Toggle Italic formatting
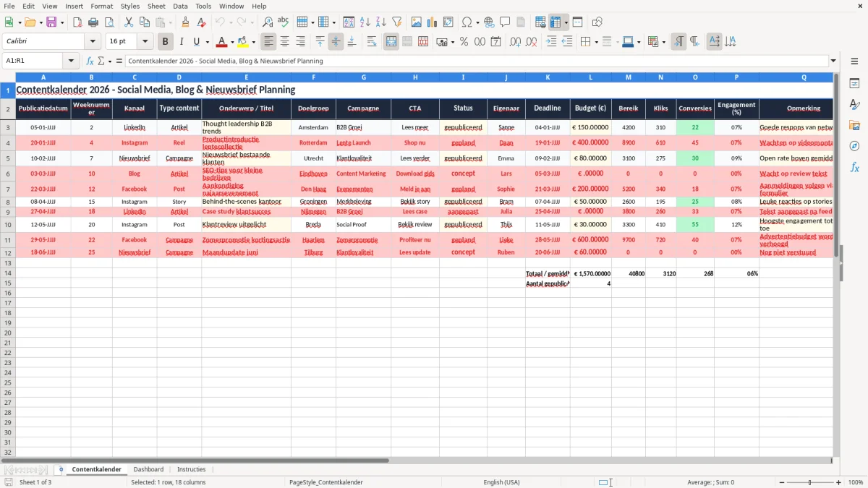 (x=182, y=42)
